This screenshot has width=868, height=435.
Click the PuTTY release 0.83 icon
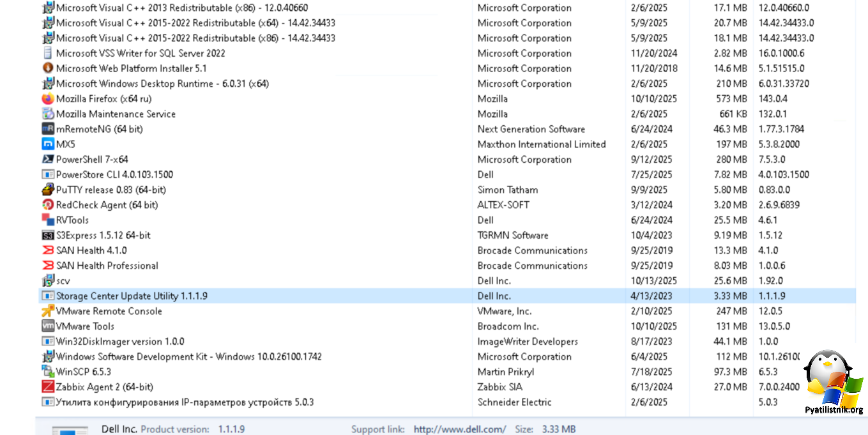point(48,190)
